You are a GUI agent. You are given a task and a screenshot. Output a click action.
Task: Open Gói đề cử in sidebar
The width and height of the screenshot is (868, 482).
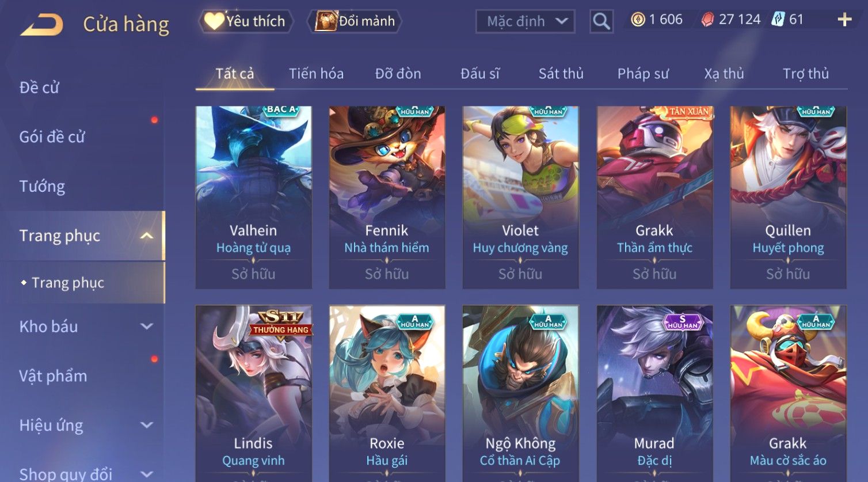coord(52,137)
